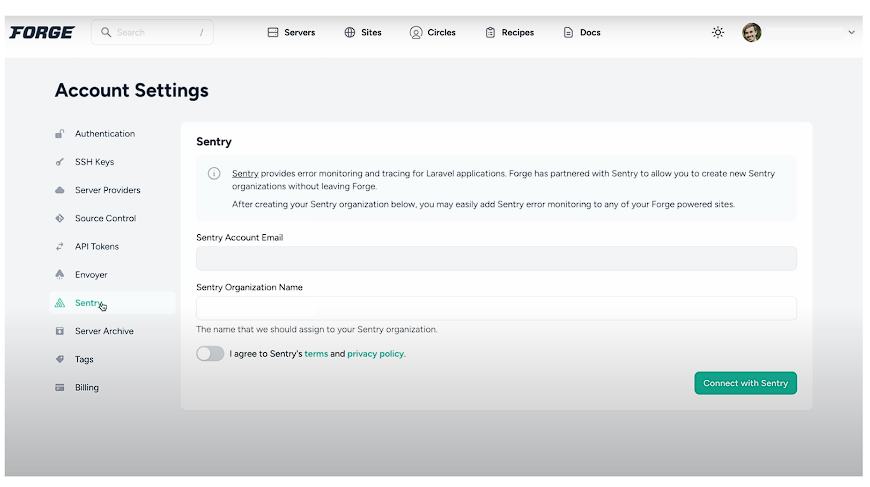Open Sentry's privacy policy link
This screenshot has height=487, width=870.
click(375, 354)
